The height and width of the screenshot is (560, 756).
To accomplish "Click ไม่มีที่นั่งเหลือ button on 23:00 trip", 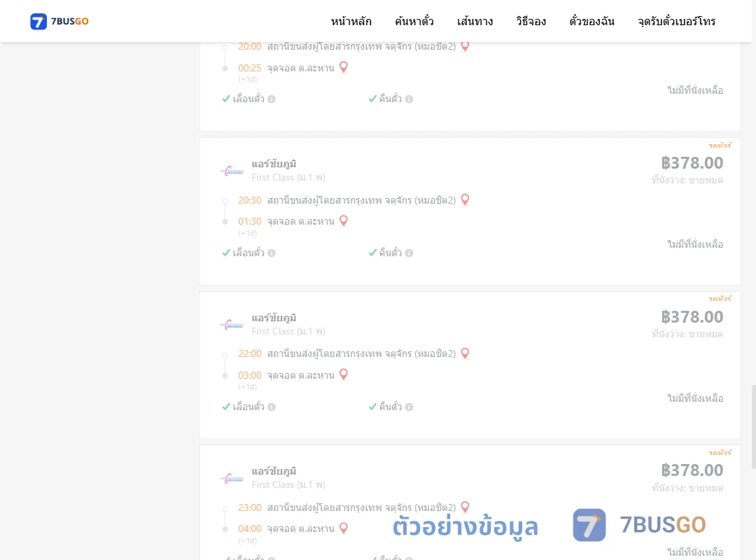I will tap(695, 552).
